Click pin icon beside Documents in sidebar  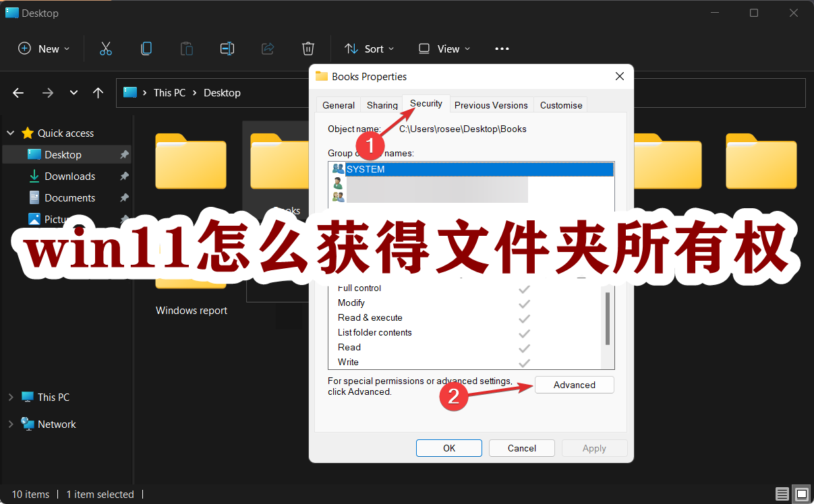point(124,198)
